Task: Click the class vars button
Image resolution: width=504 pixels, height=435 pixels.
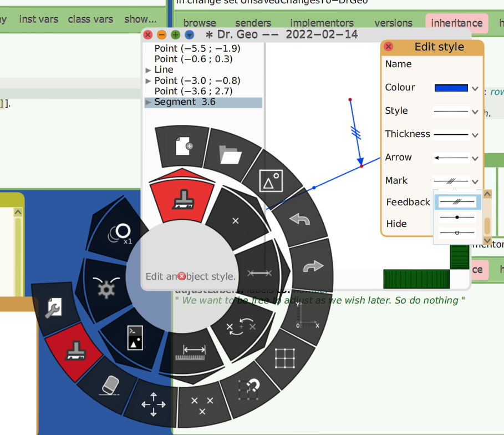Action: (x=90, y=19)
